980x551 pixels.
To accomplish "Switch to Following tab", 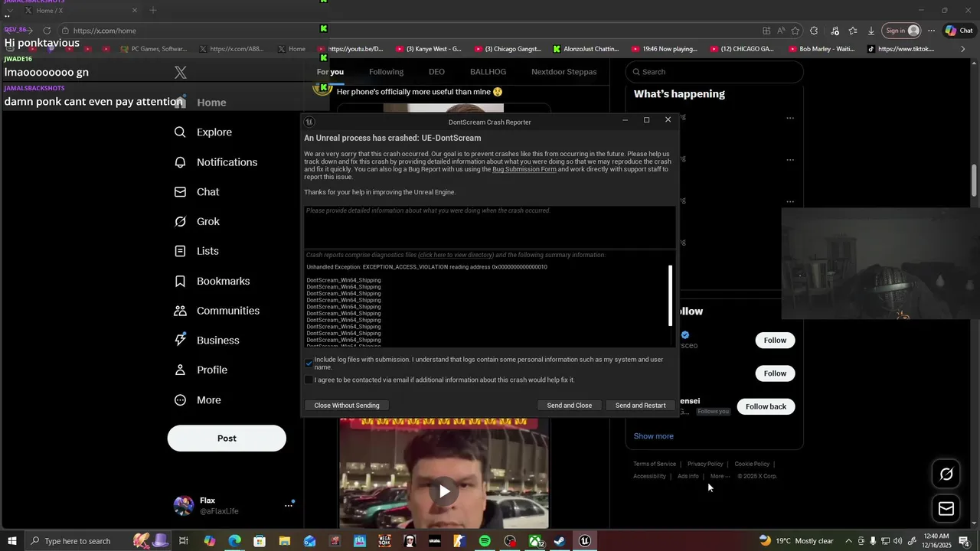I will [386, 72].
